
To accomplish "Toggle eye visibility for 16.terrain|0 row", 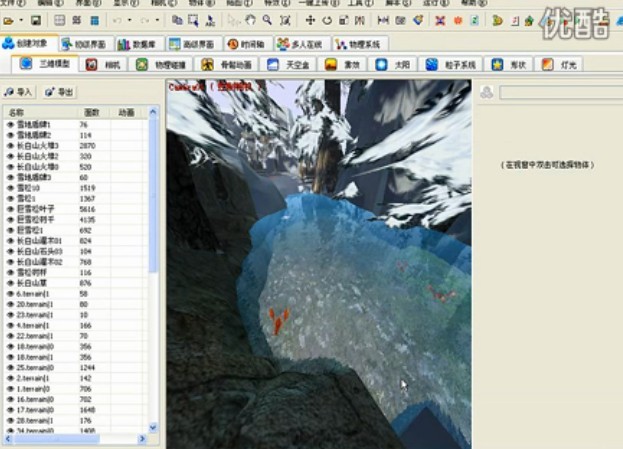I will (x=11, y=399).
